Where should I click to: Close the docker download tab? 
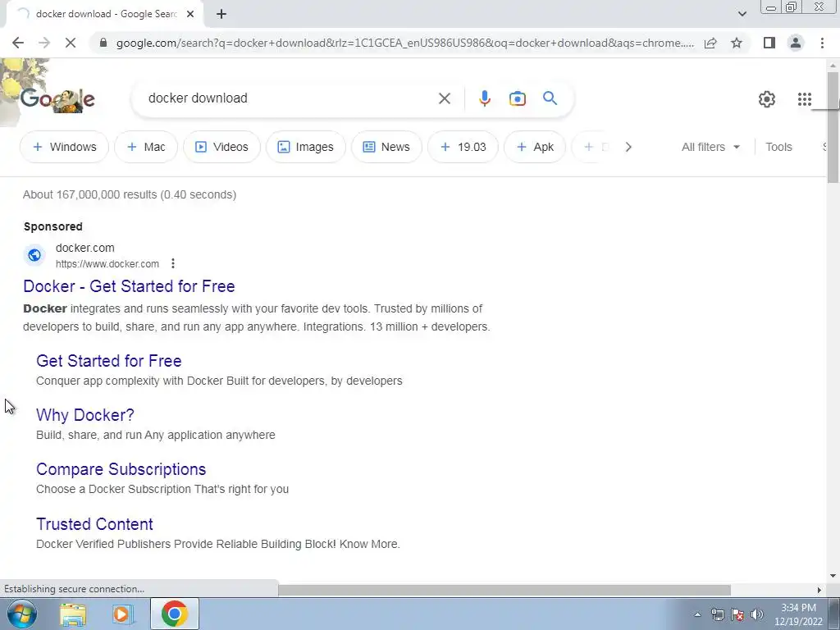(x=190, y=15)
